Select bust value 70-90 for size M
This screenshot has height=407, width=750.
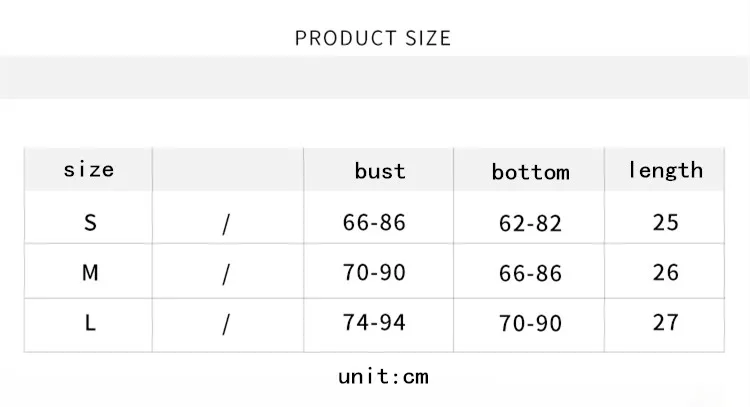coord(374,272)
